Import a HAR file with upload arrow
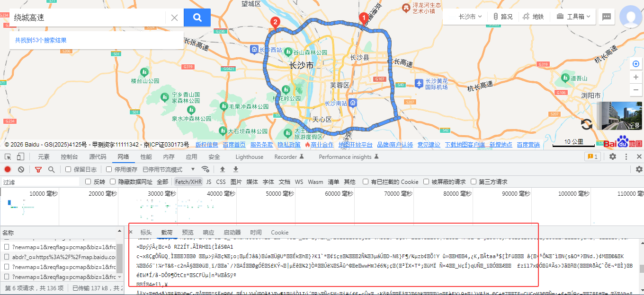Screen dimensions: 644x295 tap(222, 169)
